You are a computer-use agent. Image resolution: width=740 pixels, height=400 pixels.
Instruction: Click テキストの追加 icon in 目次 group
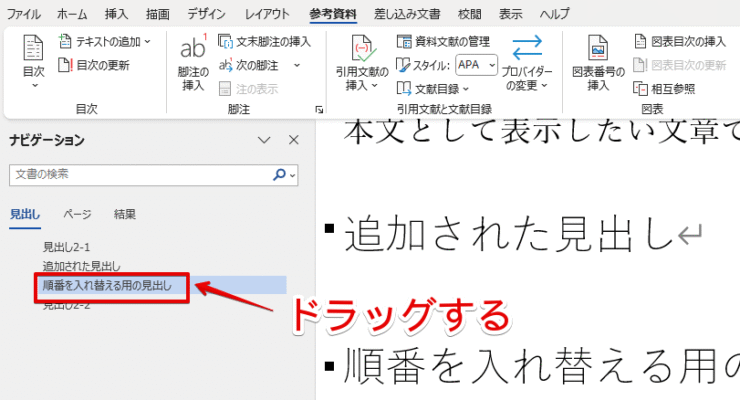[65, 42]
